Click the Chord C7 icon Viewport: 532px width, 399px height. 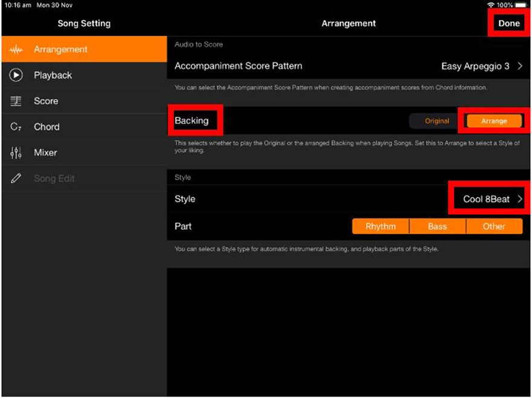[x=16, y=127]
